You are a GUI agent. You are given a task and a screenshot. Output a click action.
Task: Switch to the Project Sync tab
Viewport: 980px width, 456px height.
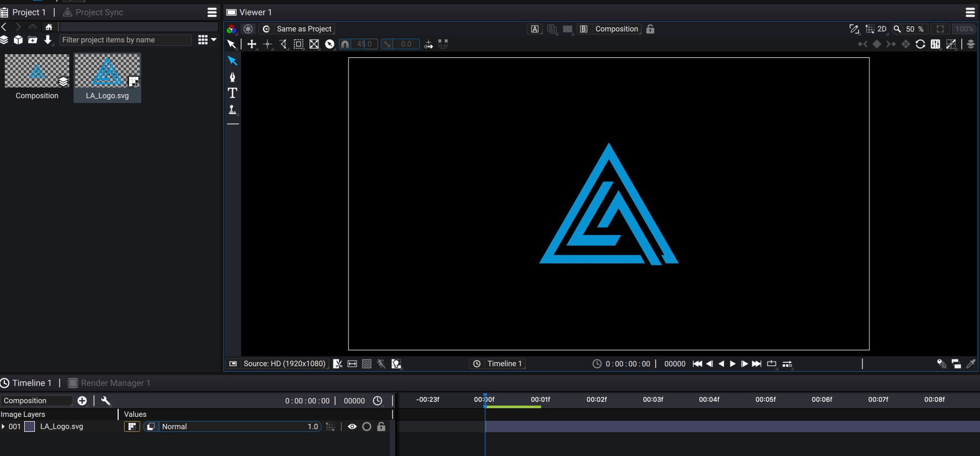pyautogui.click(x=93, y=12)
